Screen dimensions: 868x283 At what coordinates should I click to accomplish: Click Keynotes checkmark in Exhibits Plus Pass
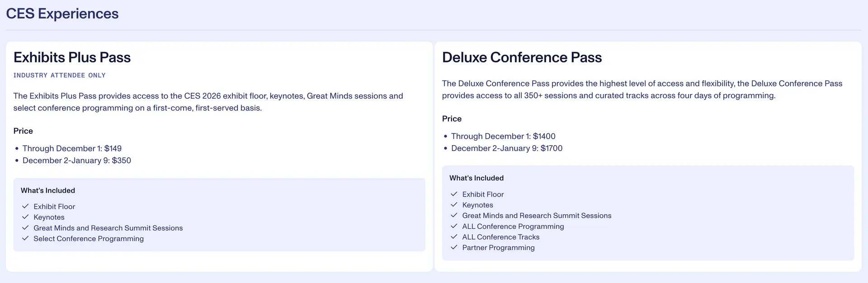(25, 217)
